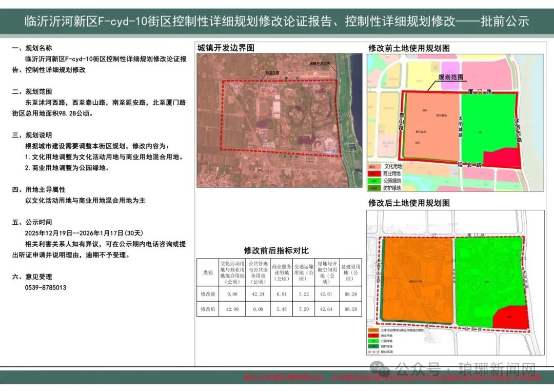Click the red 商业用地 legend swatch in the before-map
This screenshot has height=392, width=554.
point(375,174)
